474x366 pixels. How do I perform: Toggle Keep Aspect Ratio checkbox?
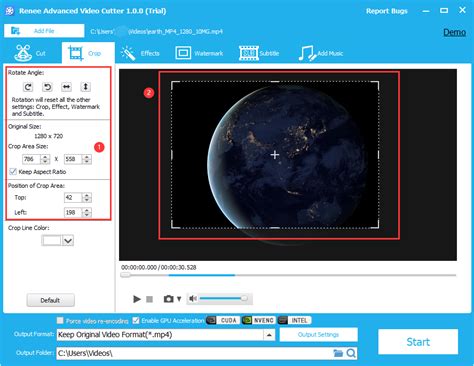pyautogui.click(x=13, y=172)
